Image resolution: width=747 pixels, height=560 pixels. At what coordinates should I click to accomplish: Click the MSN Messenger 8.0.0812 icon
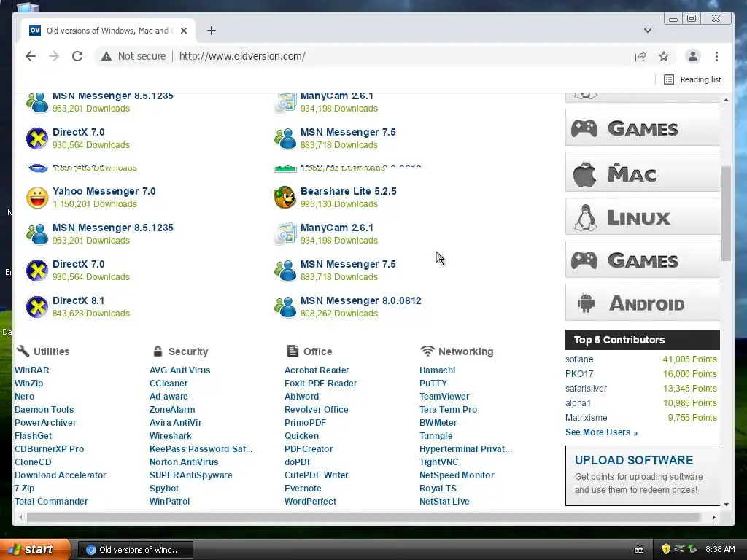[285, 307]
